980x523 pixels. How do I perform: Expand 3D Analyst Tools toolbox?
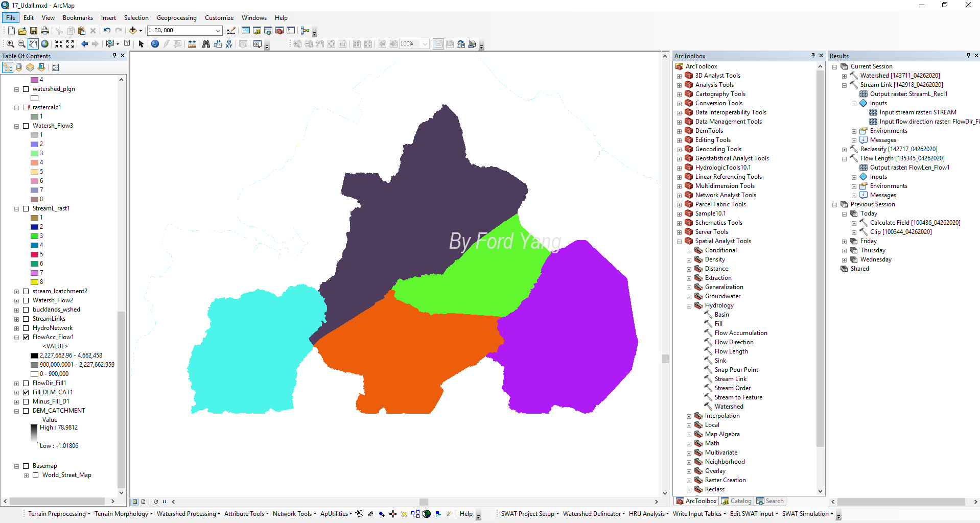(x=679, y=76)
